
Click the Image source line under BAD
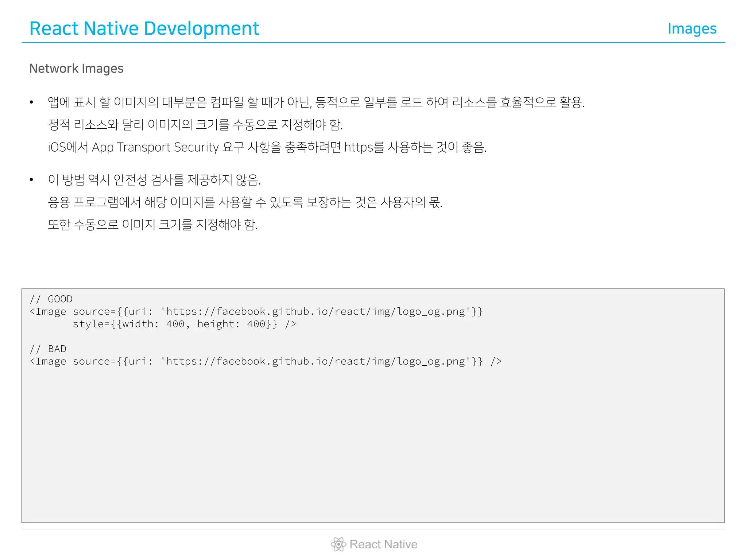pos(266,361)
